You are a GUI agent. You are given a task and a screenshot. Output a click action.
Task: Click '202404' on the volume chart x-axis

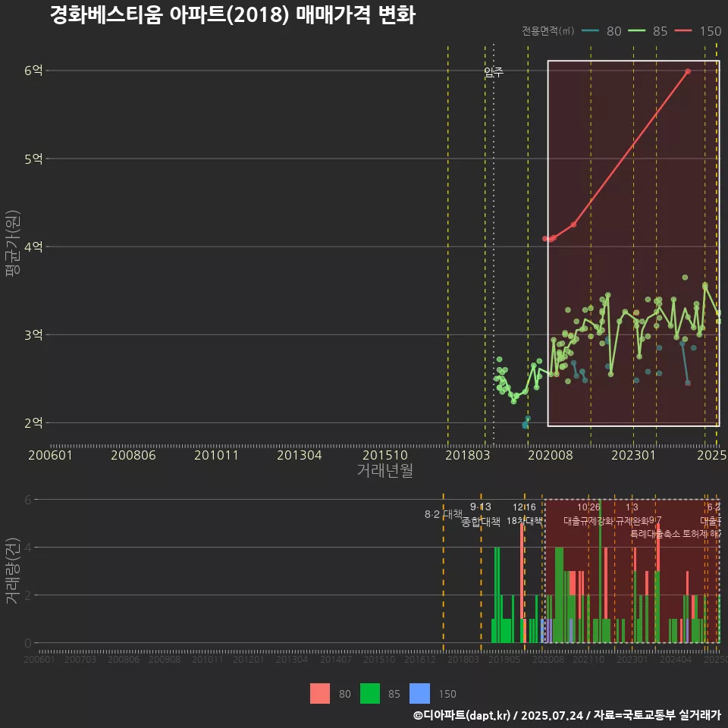coord(676,659)
